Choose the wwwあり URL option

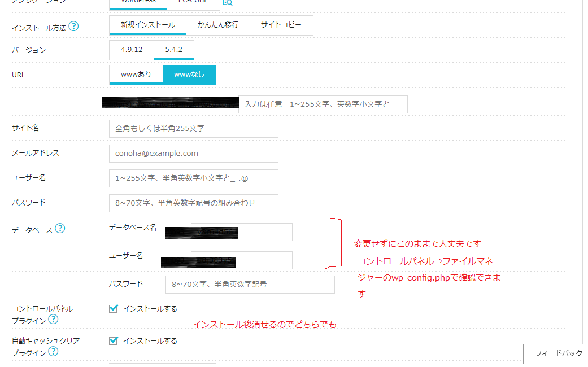click(x=136, y=75)
